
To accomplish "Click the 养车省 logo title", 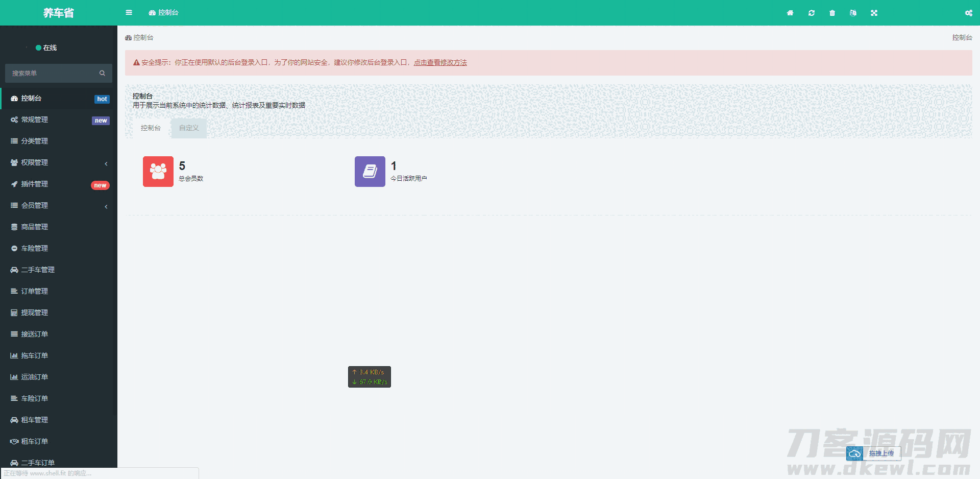I will (59, 13).
